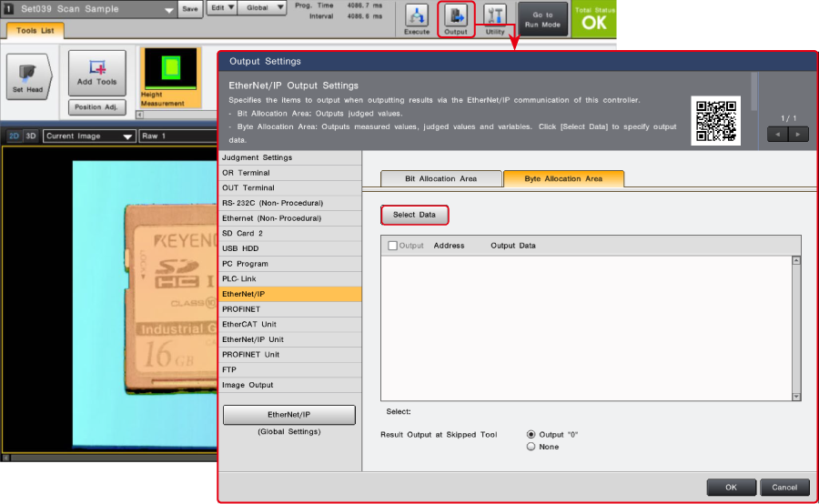The height and width of the screenshot is (504, 819).
Task: Go to next help page arrow
Action: click(798, 134)
